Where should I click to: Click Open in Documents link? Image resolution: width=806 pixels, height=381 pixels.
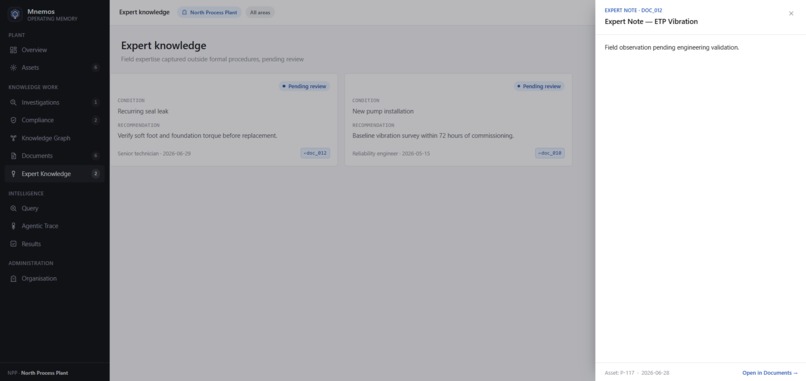coord(770,373)
